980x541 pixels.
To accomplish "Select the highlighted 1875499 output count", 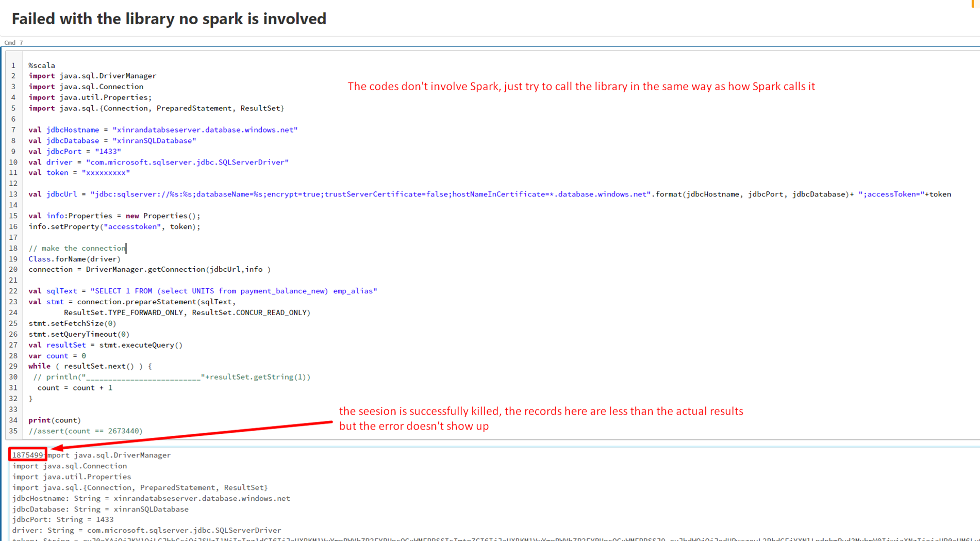I will tap(27, 455).
